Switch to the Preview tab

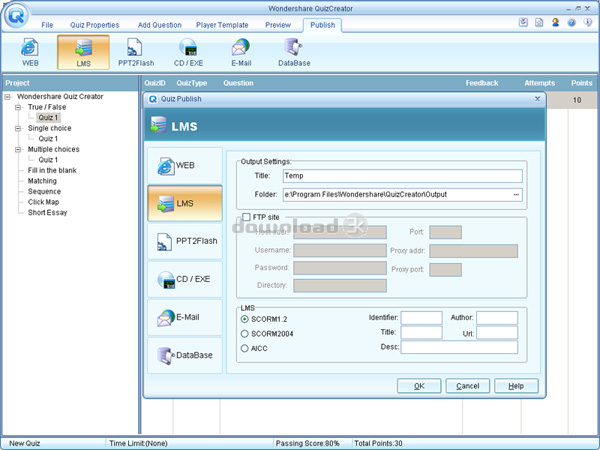point(278,25)
